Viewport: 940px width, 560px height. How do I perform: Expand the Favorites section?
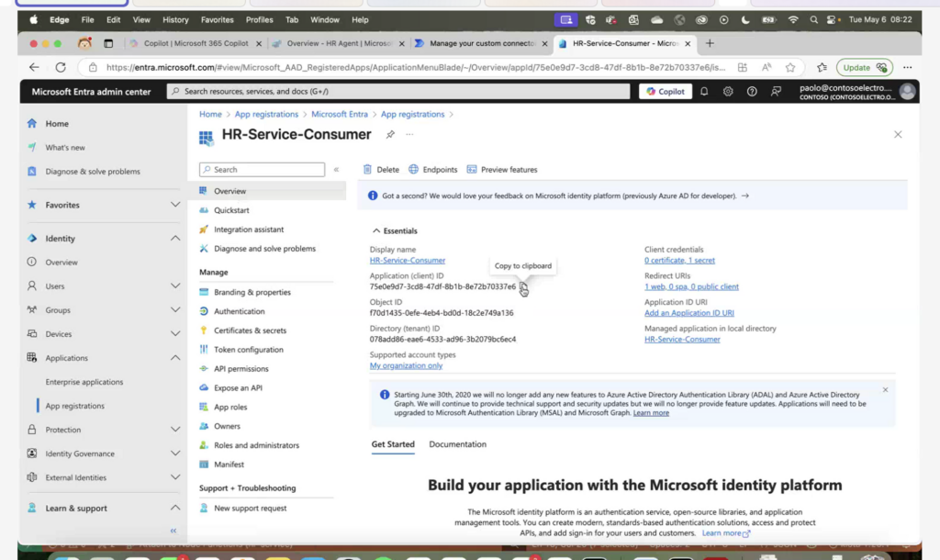(x=175, y=205)
